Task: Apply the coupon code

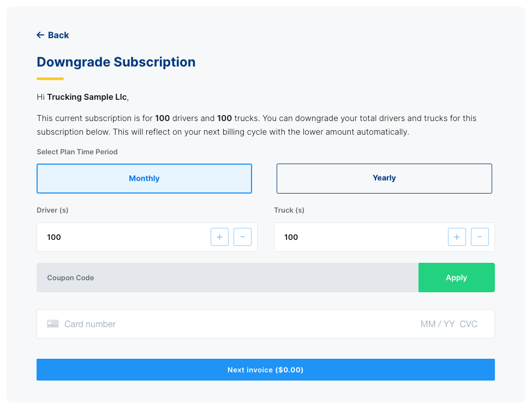Action: pos(456,278)
